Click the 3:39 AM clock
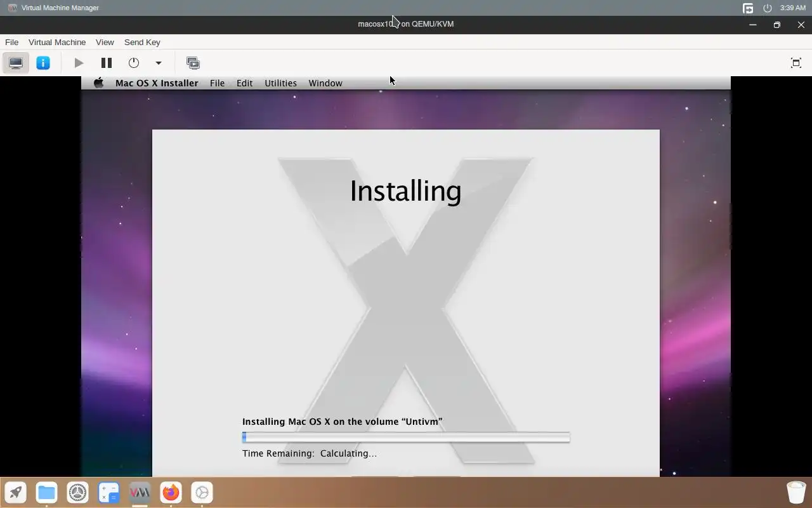Image resolution: width=812 pixels, height=508 pixels. (x=793, y=8)
